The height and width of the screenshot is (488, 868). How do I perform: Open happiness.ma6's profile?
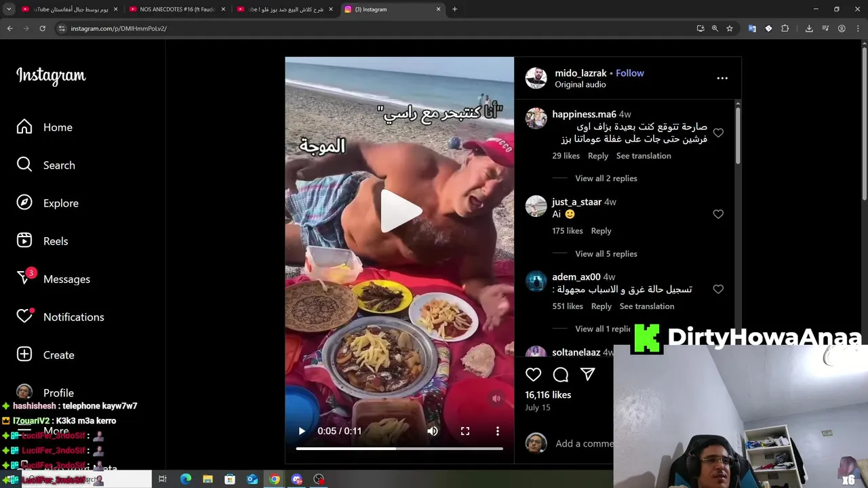[x=584, y=115]
